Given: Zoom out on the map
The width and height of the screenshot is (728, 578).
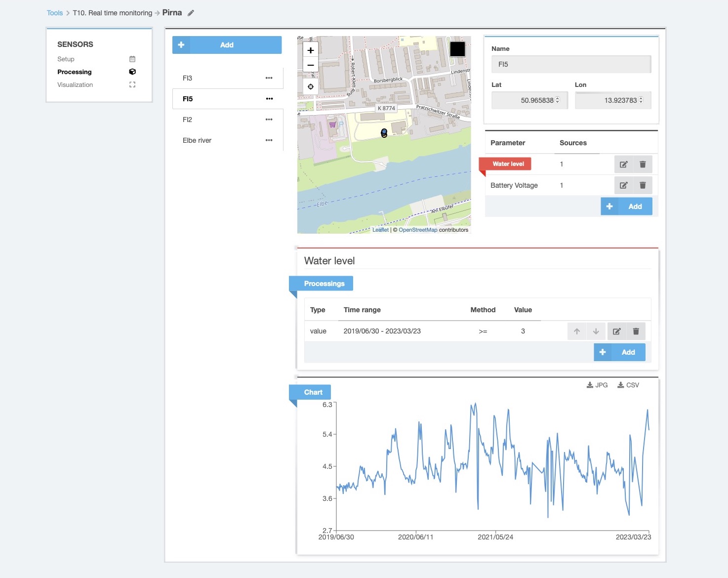Looking at the screenshot, I should [x=311, y=65].
